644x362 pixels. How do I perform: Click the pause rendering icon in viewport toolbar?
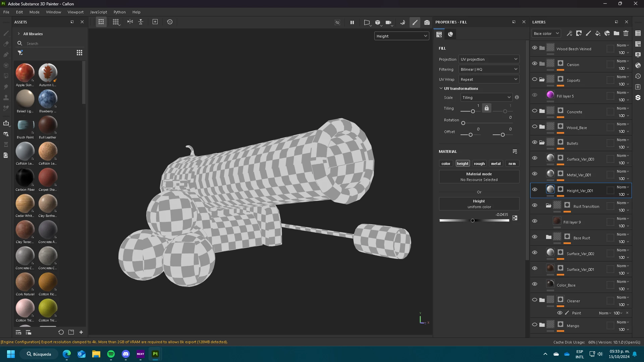pos(352,22)
